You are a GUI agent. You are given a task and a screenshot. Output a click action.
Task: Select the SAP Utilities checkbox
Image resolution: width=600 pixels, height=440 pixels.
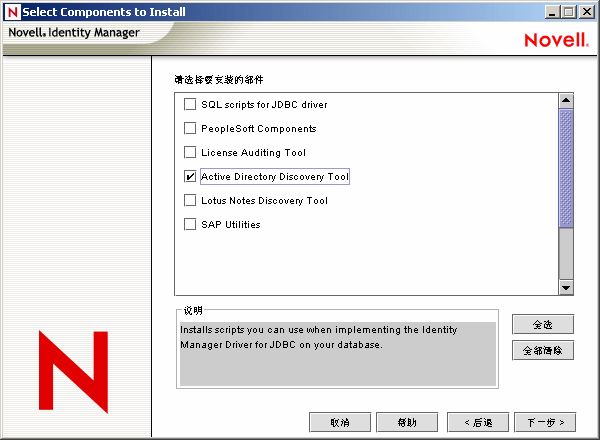pyautogui.click(x=190, y=224)
